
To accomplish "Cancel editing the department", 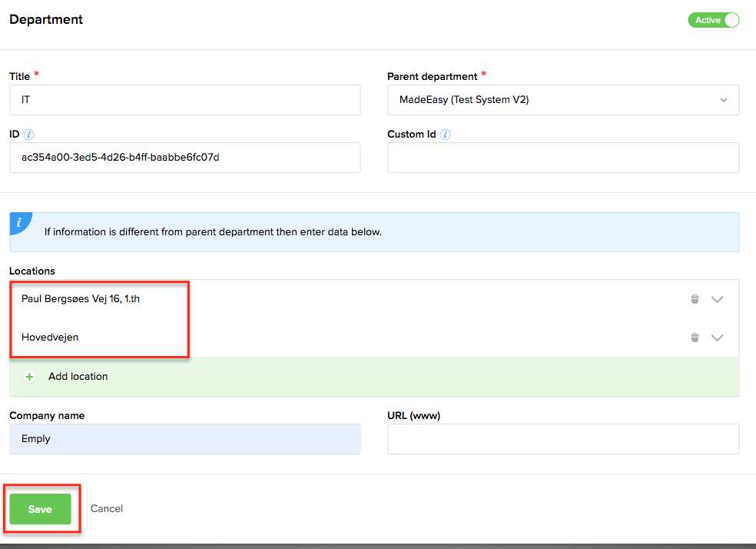I will coord(107,509).
